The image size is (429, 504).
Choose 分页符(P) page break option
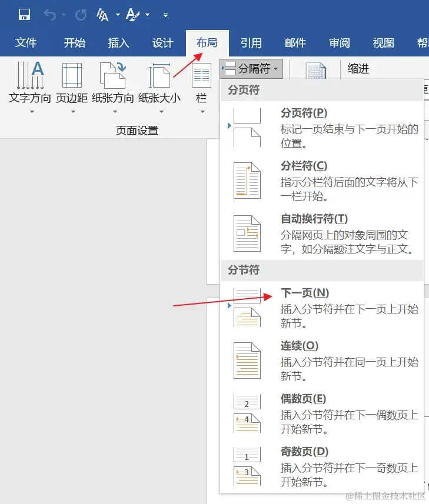point(321,128)
